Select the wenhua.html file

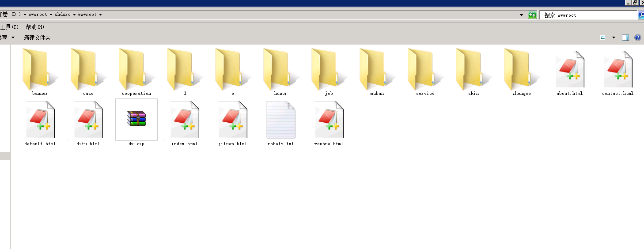pyautogui.click(x=329, y=120)
